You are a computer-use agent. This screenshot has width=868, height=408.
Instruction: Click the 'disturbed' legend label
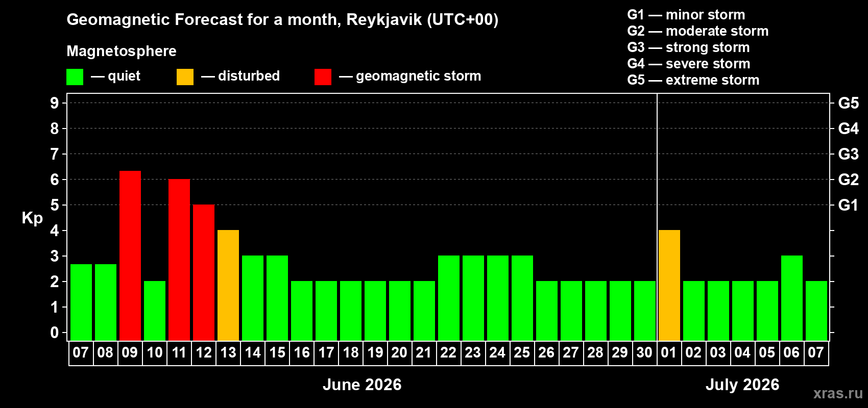(249, 76)
